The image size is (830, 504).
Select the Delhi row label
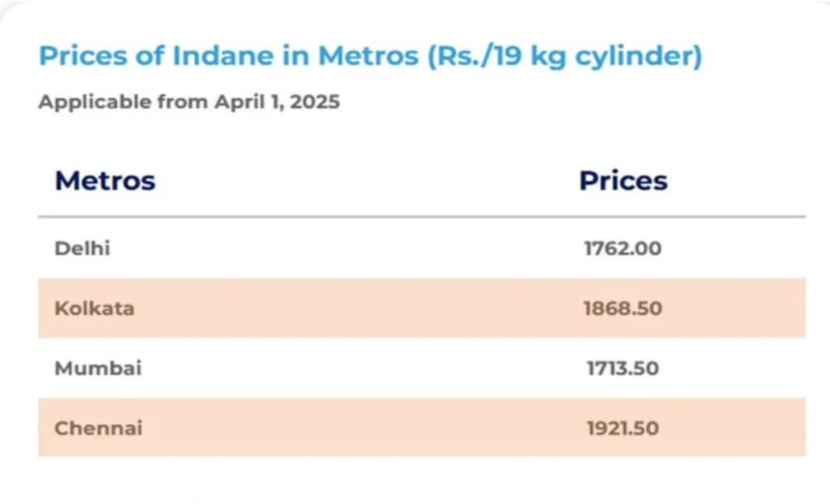(x=82, y=248)
